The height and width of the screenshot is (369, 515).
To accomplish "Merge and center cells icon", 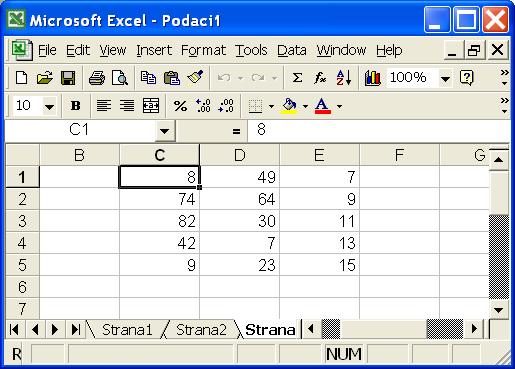I will click(151, 106).
